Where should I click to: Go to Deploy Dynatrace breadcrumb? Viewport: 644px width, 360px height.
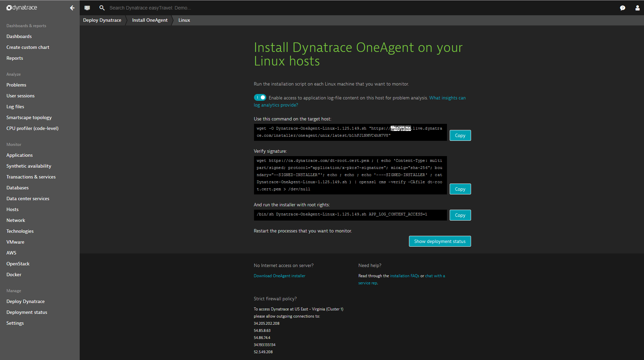coord(102,20)
